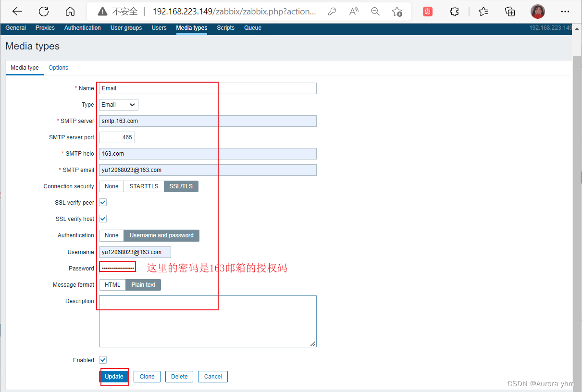The width and height of the screenshot is (582, 392).
Task: Open the Queue menu item
Action: 253,28
